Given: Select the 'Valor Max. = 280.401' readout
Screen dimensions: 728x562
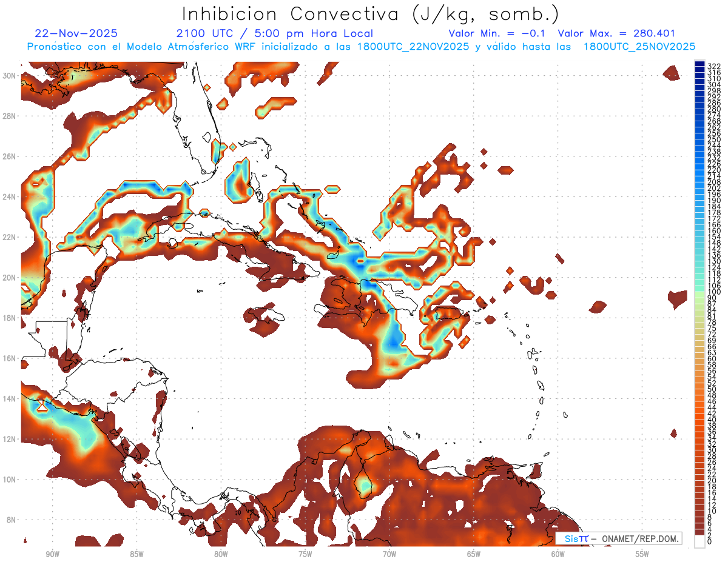Looking at the screenshot, I should pyautogui.click(x=616, y=33).
